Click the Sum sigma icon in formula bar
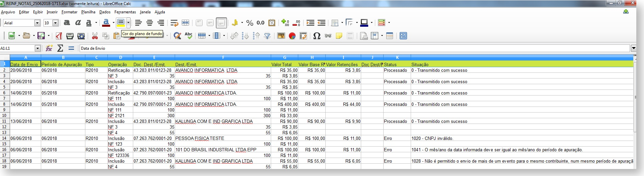The height and width of the screenshot is (176, 644). point(60,48)
